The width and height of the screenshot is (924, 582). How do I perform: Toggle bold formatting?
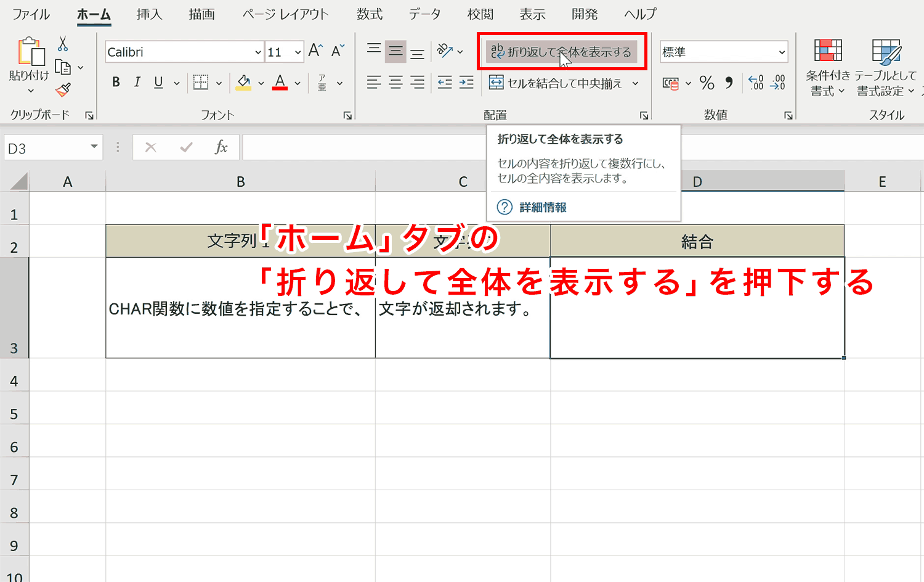[x=116, y=83]
